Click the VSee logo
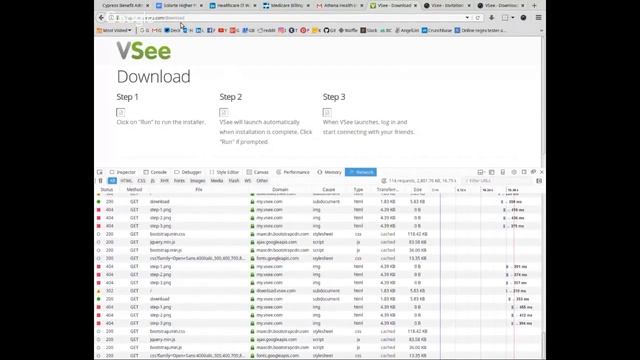The height and width of the screenshot is (360, 640). (144, 51)
